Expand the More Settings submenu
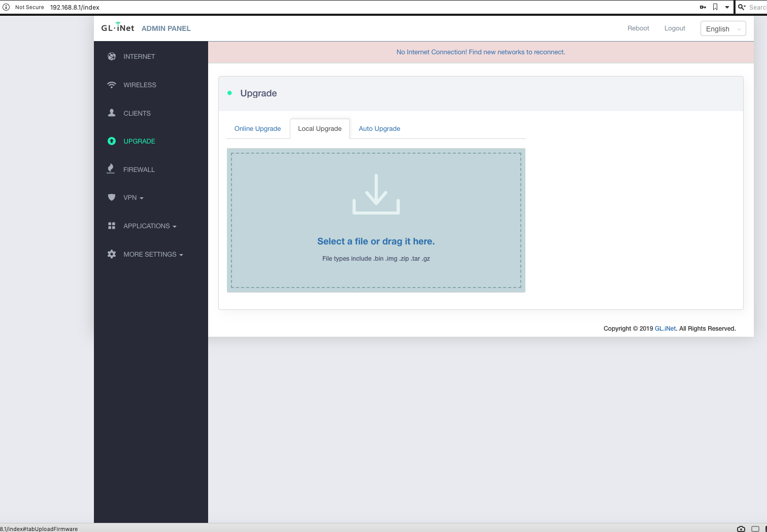 [153, 255]
